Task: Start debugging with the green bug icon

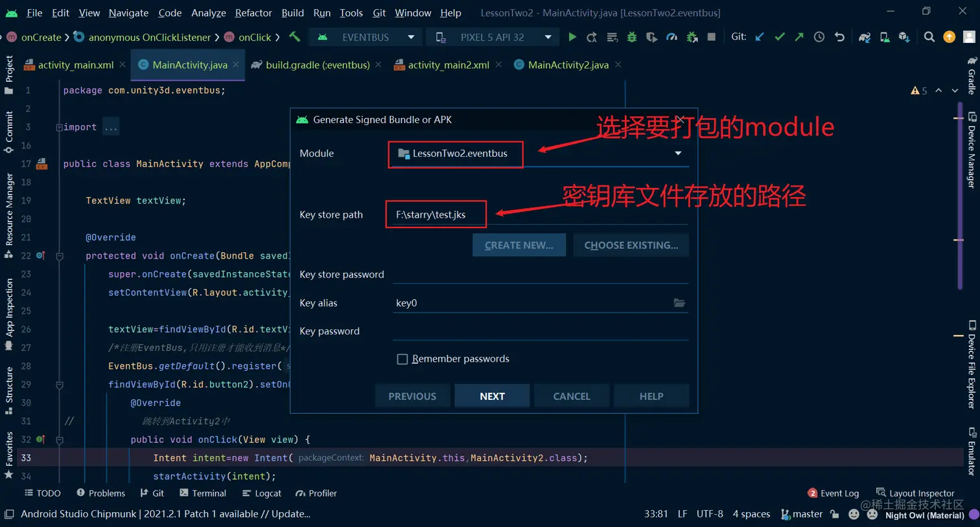Action: click(x=632, y=37)
